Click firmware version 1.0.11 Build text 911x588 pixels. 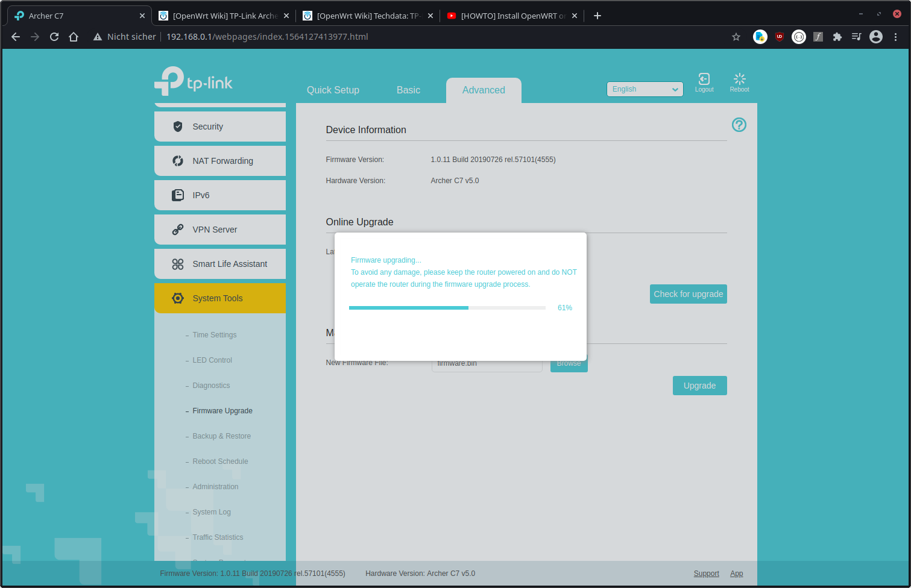click(x=493, y=160)
